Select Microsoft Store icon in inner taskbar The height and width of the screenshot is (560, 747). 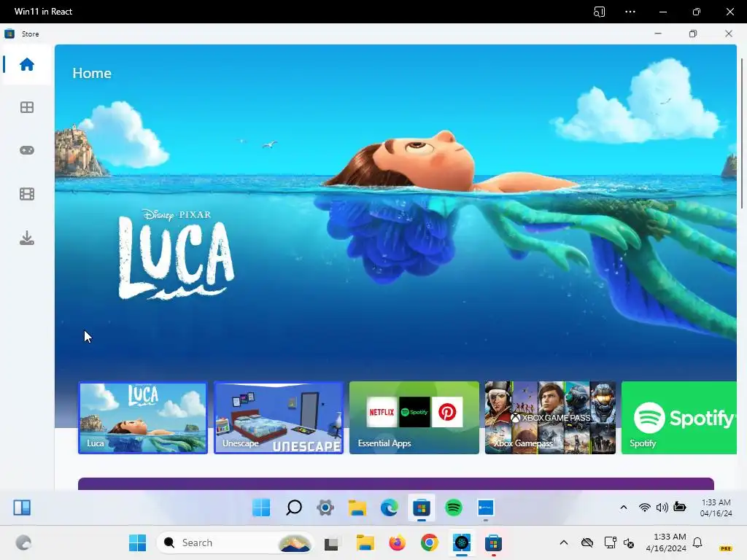(421, 508)
